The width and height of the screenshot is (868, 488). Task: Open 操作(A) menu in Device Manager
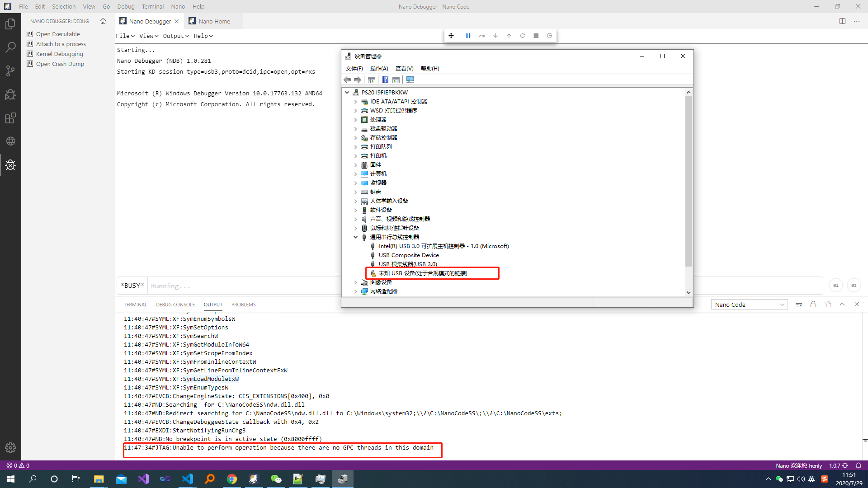click(379, 69)
